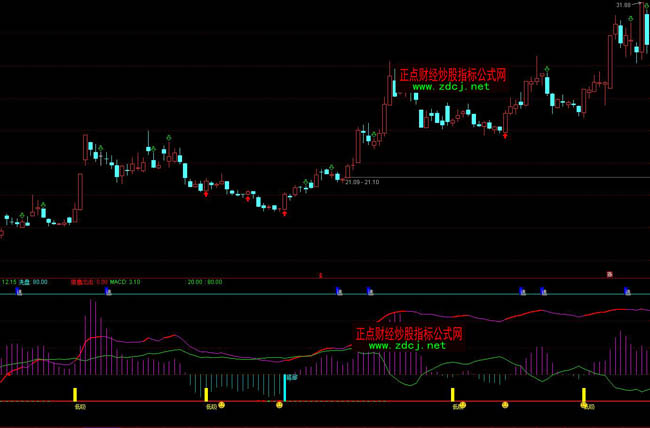Screen dimensions: 650x428
Task: Click the leftmost smiley face icon
Action: [222, 405]
